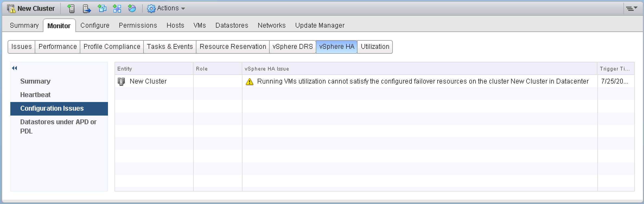Sort by the Entity column header
644x204 pixels.
[154, 69]
